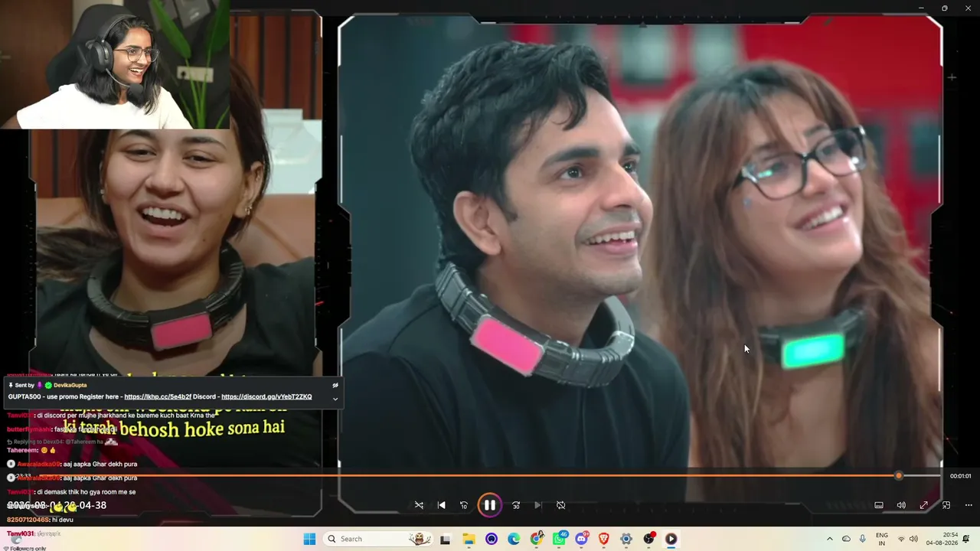
Task: Open the ENG IN language switcher
Action: click(x=882, y=539)
